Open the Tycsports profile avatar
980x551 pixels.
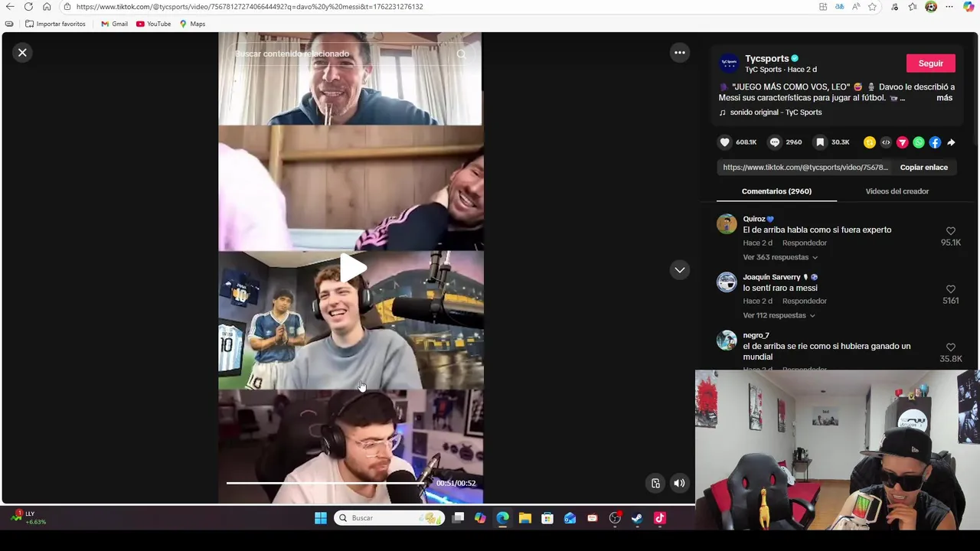[x=728, y=64]
